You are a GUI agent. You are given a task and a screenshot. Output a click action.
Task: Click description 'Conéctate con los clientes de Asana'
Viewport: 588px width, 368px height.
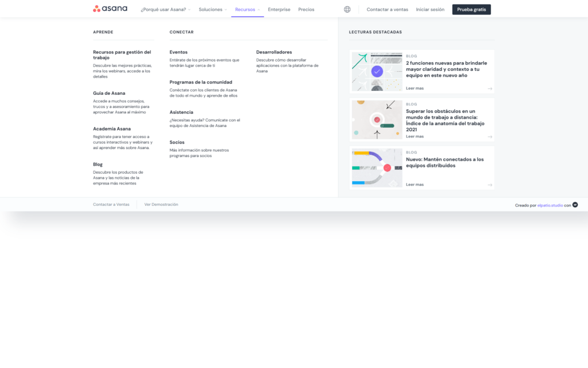tap(203, 93)
